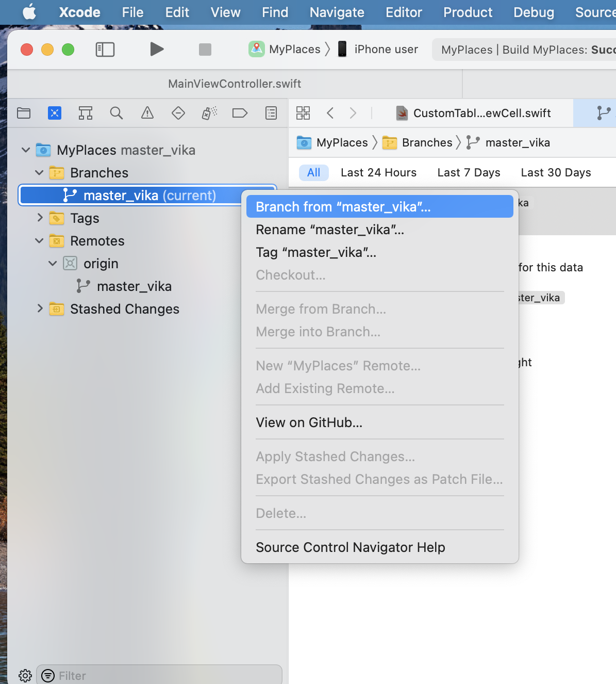Viewport: 616px width, 684px height.
Task: Select master_vika under origin remote
Action: (x=134, y=286)
